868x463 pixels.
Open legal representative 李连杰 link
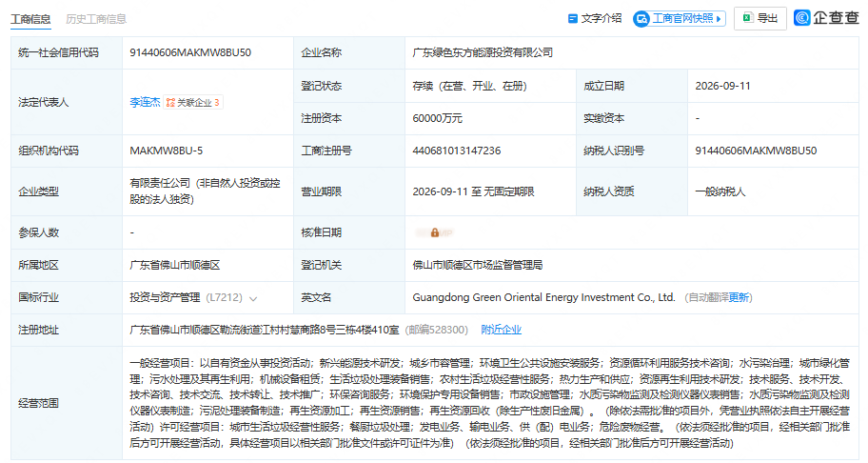[x=145, y=103]
